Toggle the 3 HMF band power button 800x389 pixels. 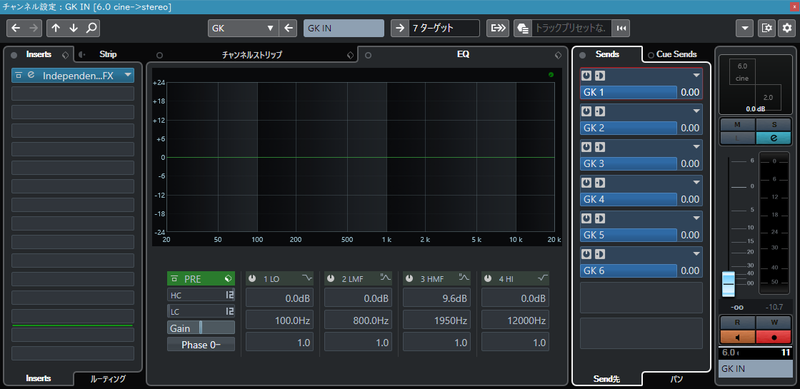click(410, 279)
